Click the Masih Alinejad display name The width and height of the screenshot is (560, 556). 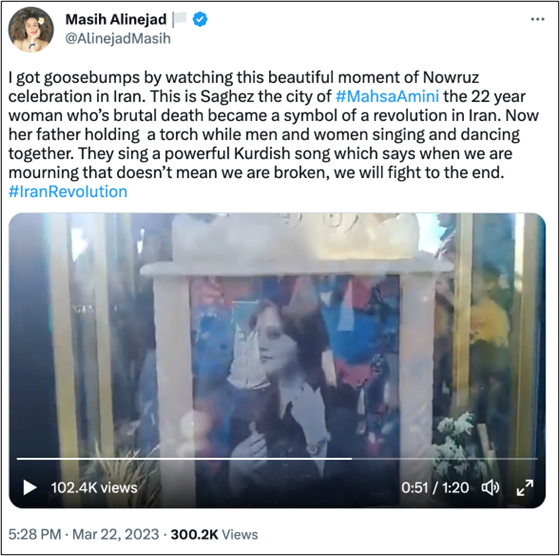tap(116, 19)
